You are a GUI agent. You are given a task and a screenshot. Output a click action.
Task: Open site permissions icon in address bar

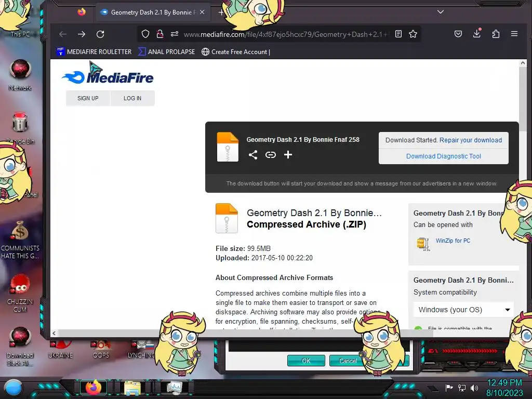pos(175,34)
